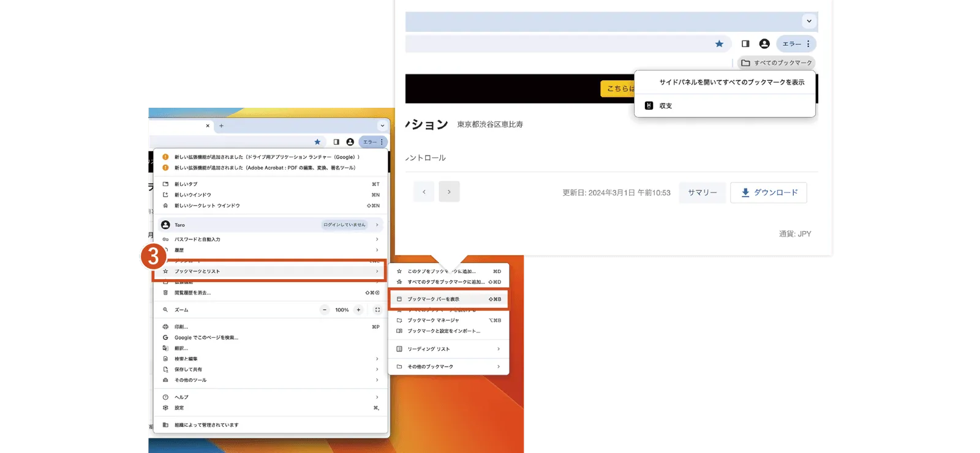Click the profile avatar in the enlarged toolbar
The image size is (980, 453).
[764, 43]
